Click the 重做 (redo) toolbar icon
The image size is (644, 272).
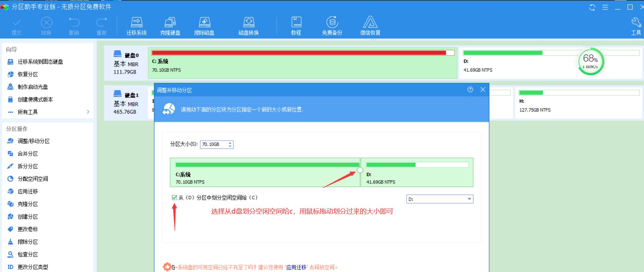pos(102,26)
